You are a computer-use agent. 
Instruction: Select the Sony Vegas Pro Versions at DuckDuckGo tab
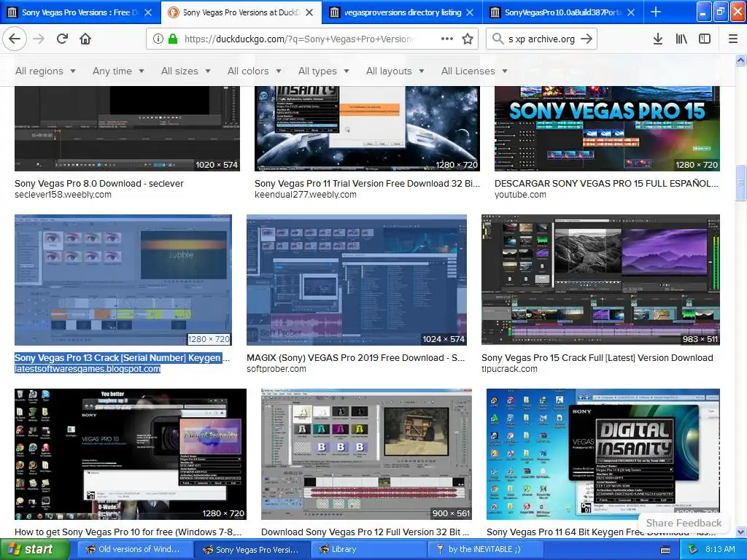click(x=241, y=12)
